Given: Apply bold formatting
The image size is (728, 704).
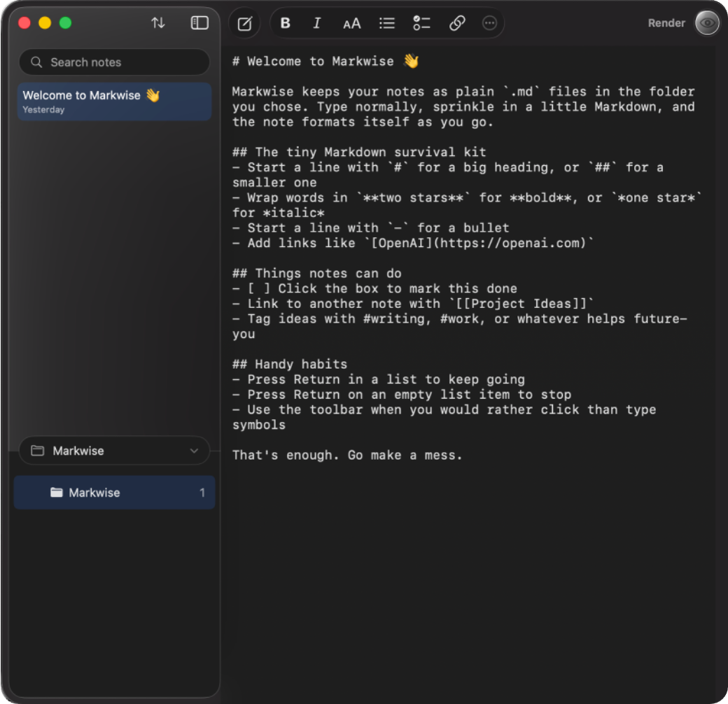Looking at the screenshot, I should 285,23.
